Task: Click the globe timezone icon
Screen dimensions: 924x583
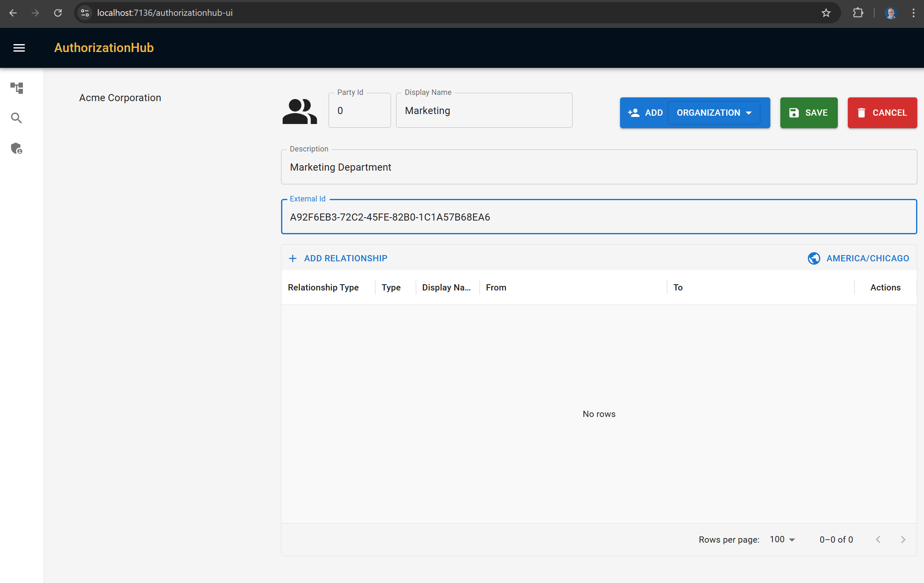Action: (x=814, y=258)
